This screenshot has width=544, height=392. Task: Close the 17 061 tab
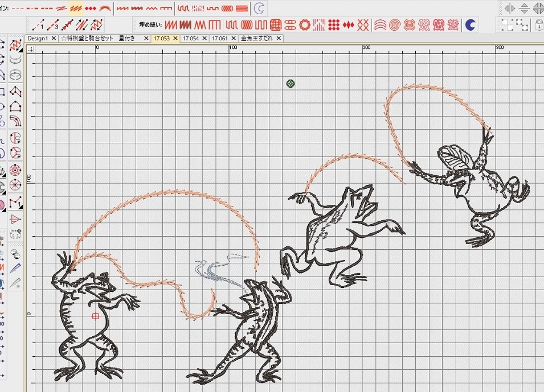coord(234,39)
